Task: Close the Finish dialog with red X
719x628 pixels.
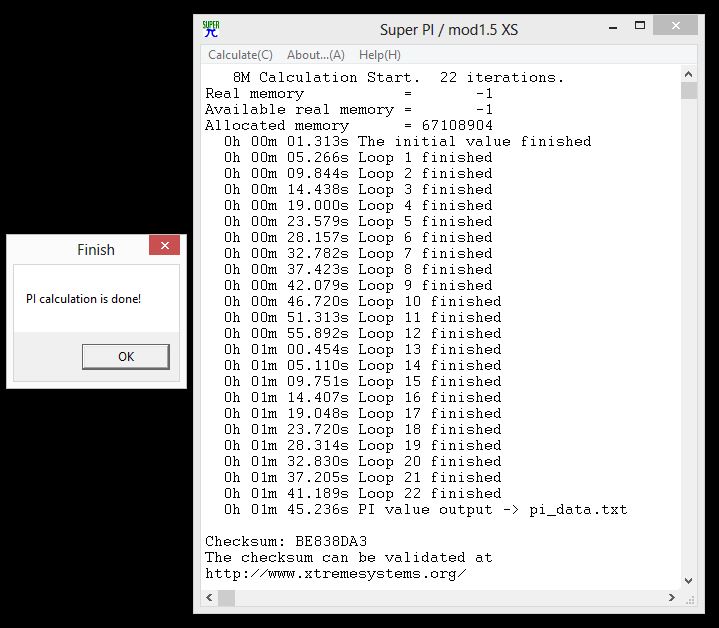Action: 164,246
